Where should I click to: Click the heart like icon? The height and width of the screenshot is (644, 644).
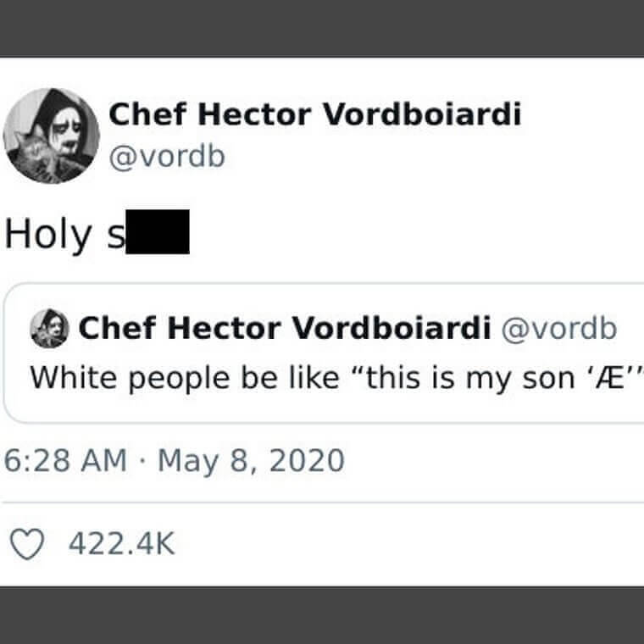(30, 544)
